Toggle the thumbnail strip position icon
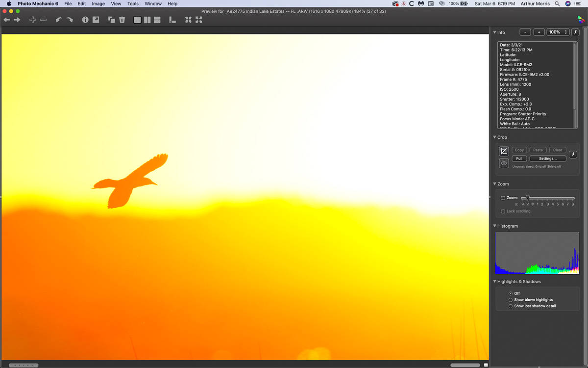Viewport: 588px width, 368px height. click(172, 20)
